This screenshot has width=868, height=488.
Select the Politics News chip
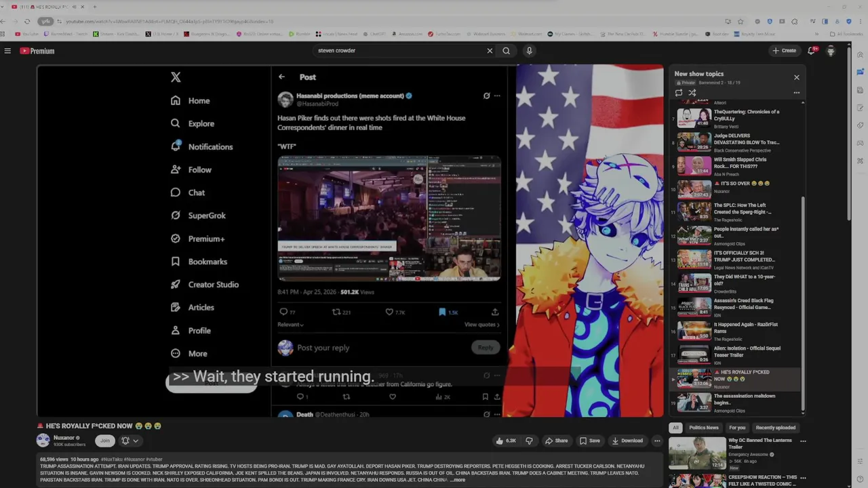(703, 428)
